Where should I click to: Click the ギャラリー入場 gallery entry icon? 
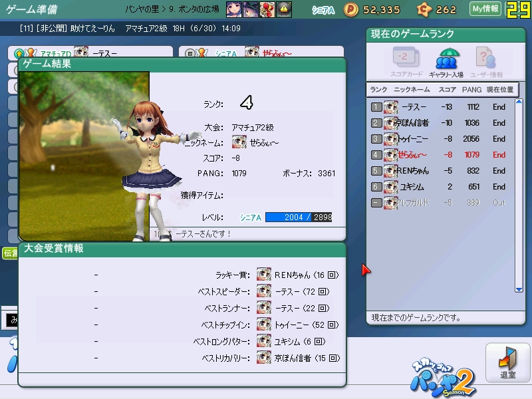click(x=446, y=63)
